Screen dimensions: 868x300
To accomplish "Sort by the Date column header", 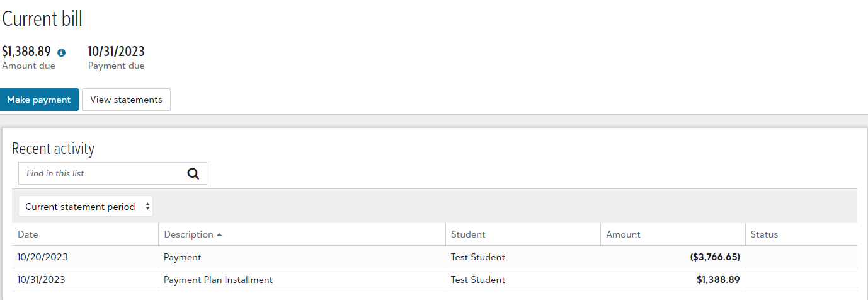I will (x=28, y=234).
